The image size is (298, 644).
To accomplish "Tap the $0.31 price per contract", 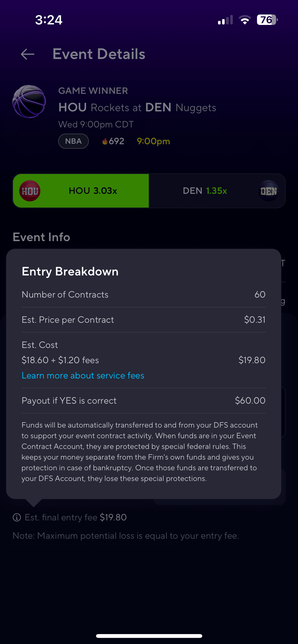I will tap(255, 320).
